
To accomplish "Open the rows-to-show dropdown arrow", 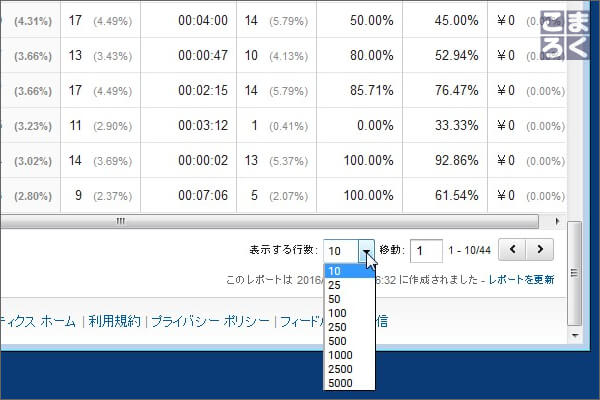I will (x=366, y=251).
